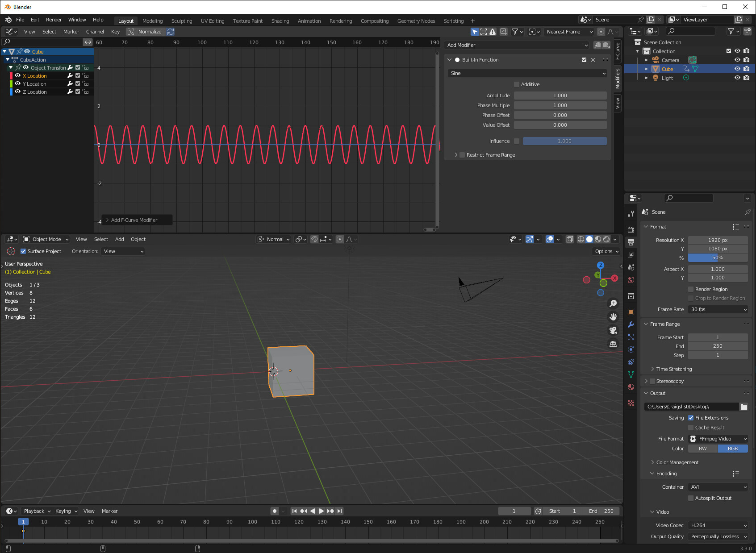
Task: Select RGB color output mode
Action: [733, 449]
